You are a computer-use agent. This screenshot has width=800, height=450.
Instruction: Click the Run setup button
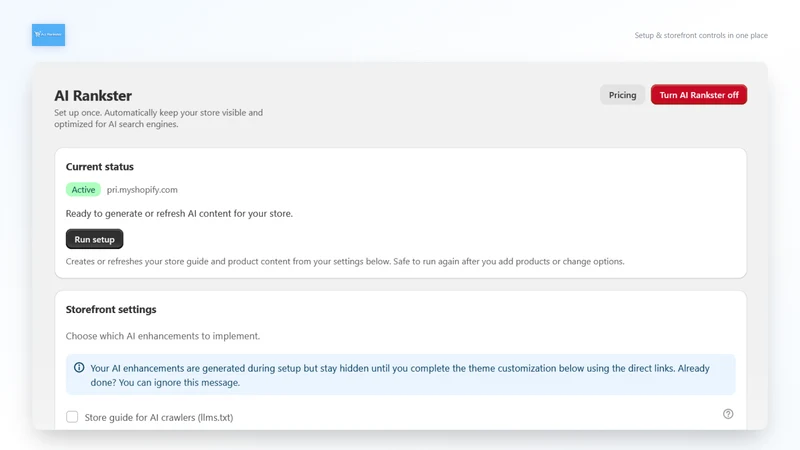click(94, 239)
